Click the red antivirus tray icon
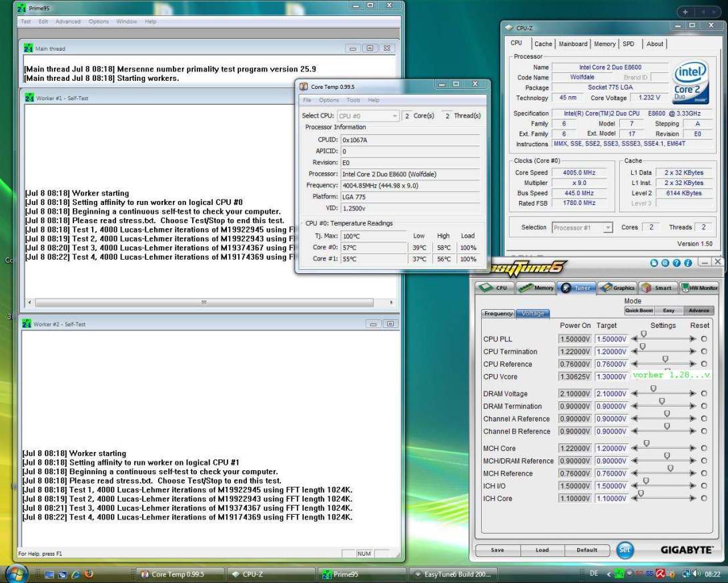Screen dimensions: 728x583 (x=660, y=574)
